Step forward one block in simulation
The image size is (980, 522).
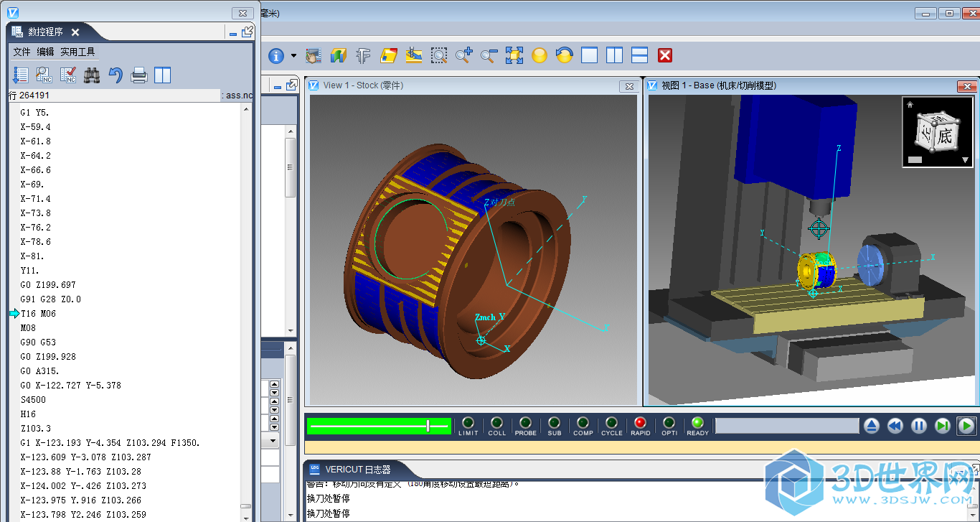pyautogui.click(x=943, y=426)
